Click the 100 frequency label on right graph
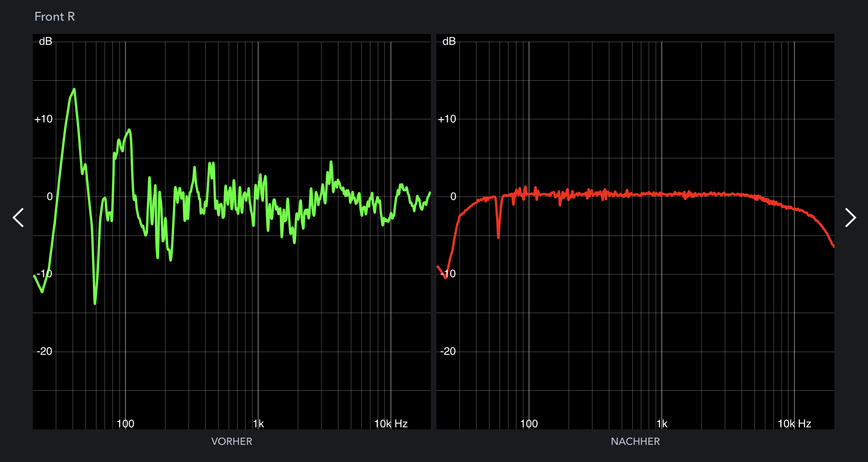This screenshot has width=868, height=462. [529, 424]
